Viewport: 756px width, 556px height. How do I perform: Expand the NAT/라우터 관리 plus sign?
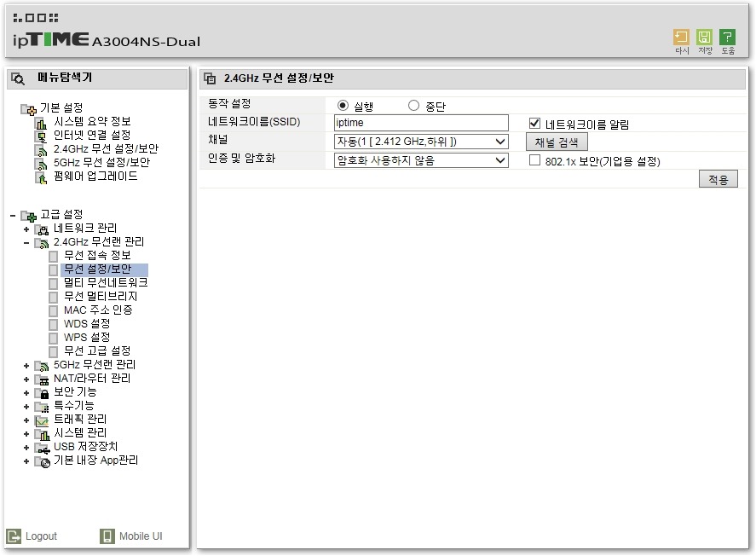click(26, 379)
